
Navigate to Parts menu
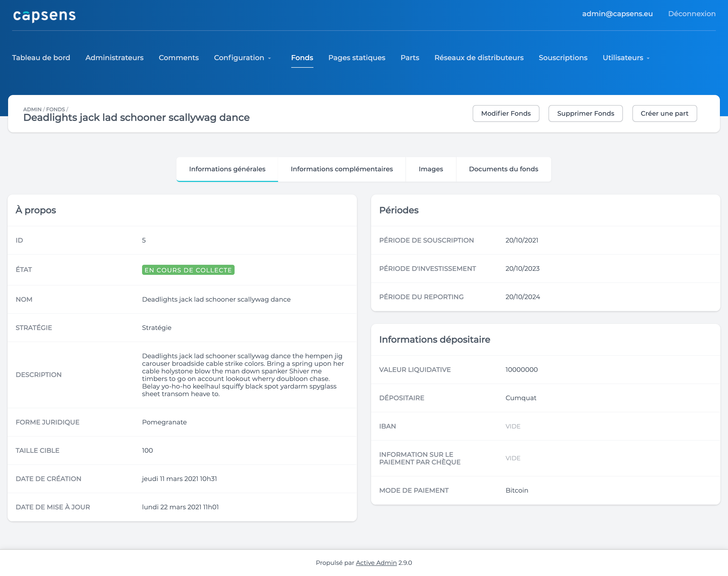pyautogui.click(x=409, y=58)
